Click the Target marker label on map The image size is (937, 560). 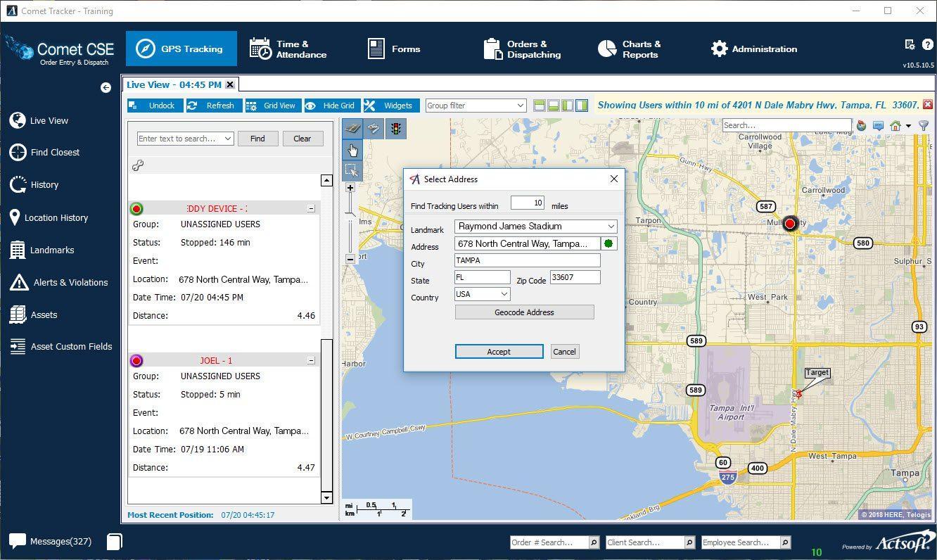click(x=817, y=373)
